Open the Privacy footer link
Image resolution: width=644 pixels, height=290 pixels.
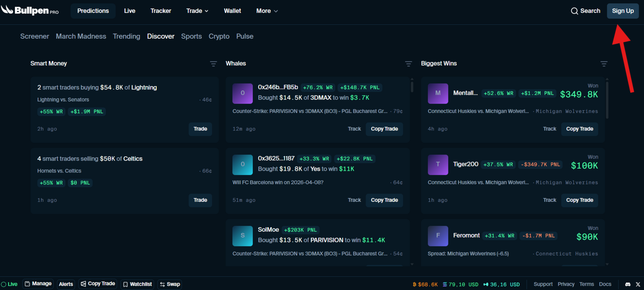pos(566,284)
